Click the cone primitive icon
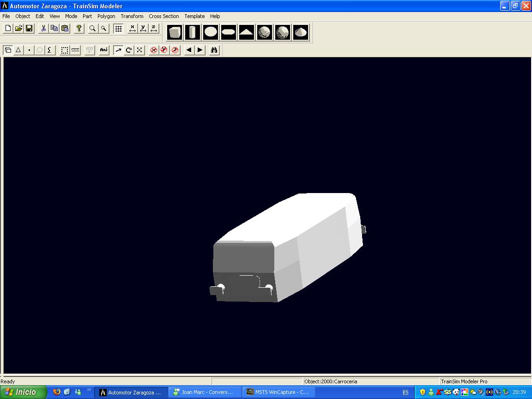 click(301, 32)
